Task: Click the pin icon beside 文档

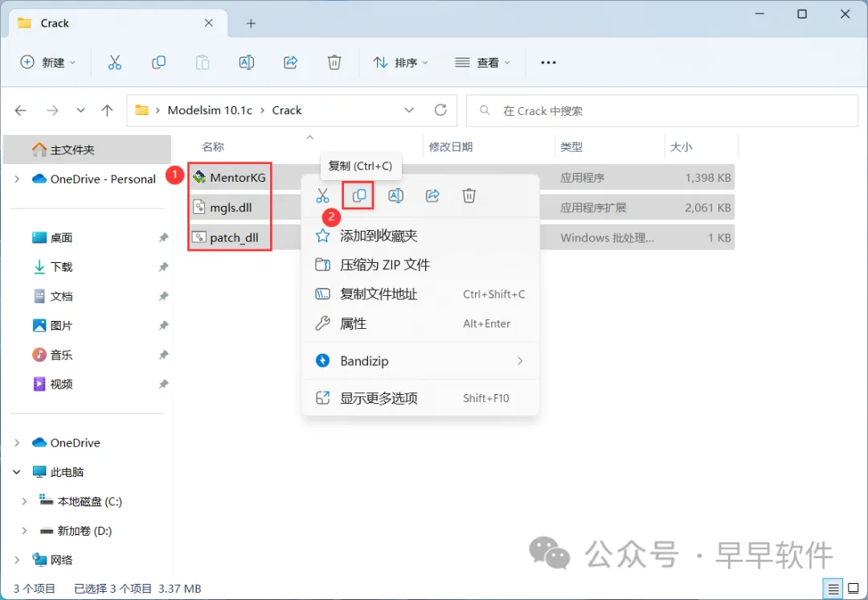Action: (163, 297)
